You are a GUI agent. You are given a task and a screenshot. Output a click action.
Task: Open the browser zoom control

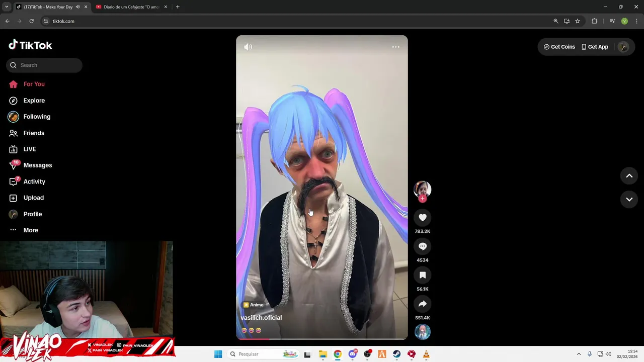pos(556,21)
